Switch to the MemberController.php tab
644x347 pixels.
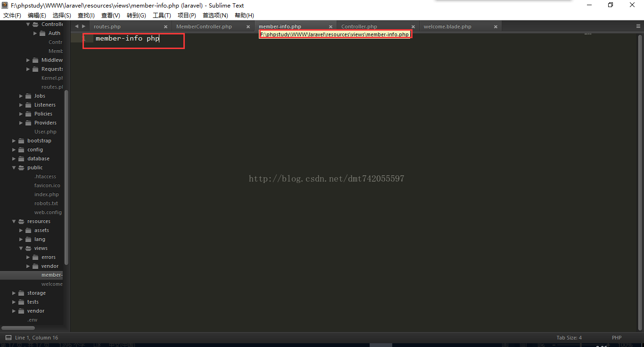(x=204, y=26)
